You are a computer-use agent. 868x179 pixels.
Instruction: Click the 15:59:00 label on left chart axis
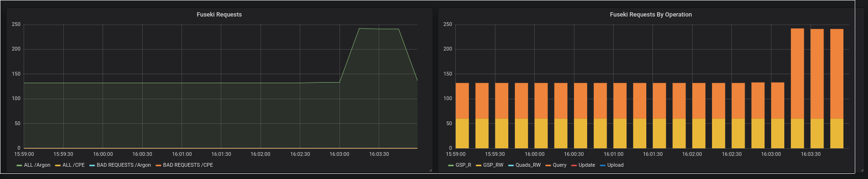pyautogui.click(x=24, y=154)
